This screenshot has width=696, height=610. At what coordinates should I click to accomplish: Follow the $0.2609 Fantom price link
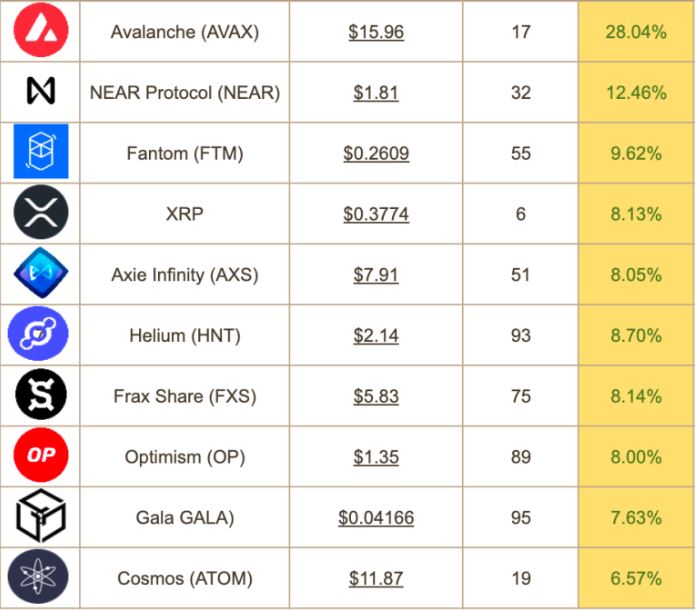(376, 154)
